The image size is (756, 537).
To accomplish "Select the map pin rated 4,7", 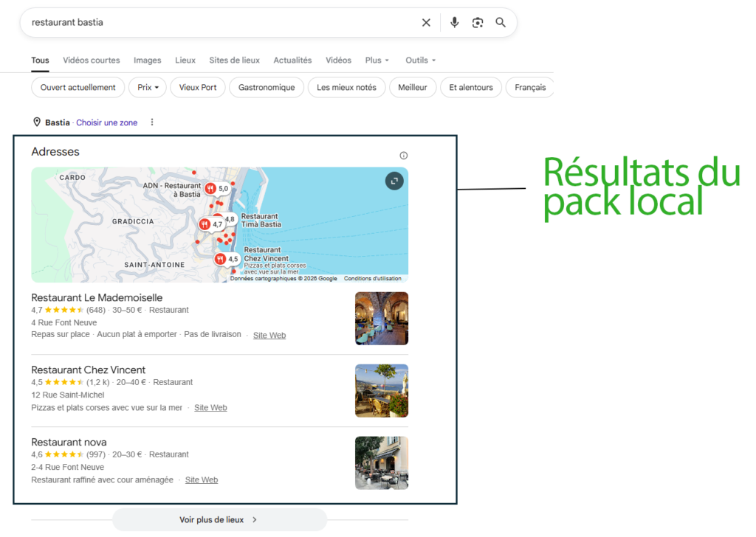I will click(x=211, y=224).
